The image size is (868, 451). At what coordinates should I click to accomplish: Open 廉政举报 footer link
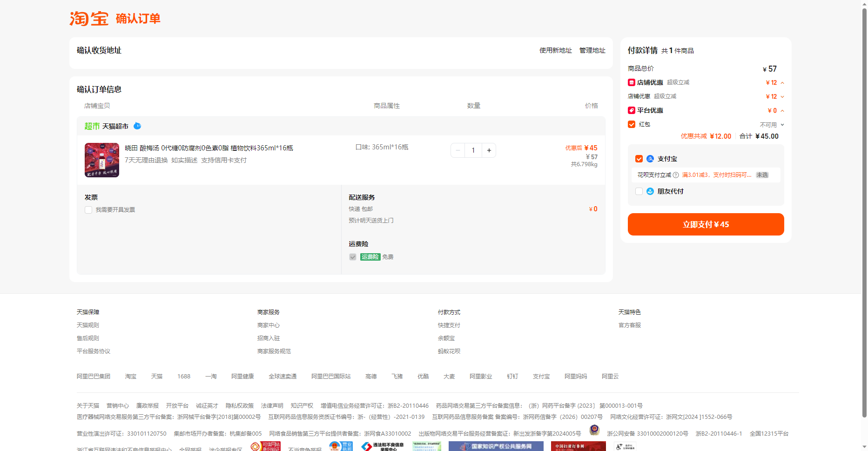(x=148, y=406)
